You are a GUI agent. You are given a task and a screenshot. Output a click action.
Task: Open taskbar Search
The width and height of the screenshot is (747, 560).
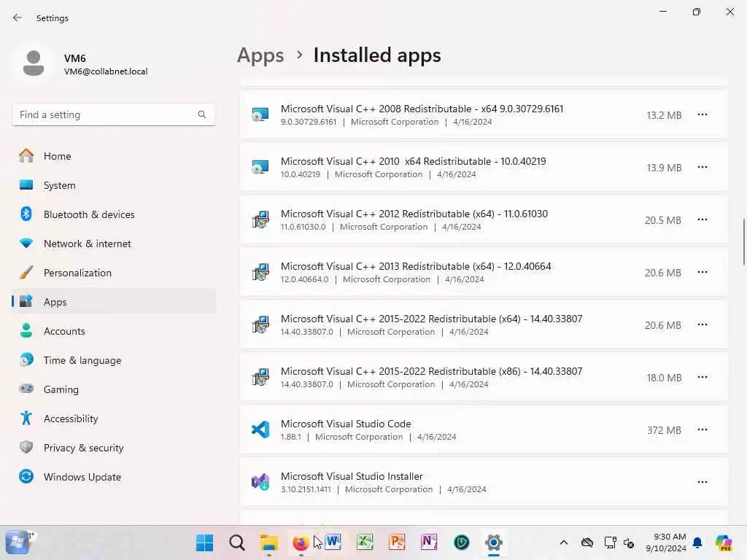[x=237, y=542]
